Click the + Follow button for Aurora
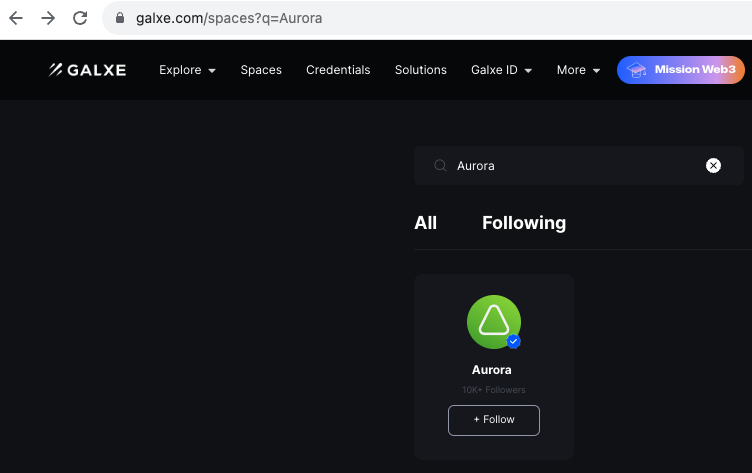Image resolution: width=752 pixels, height=473 pixels. click(494, 420)
